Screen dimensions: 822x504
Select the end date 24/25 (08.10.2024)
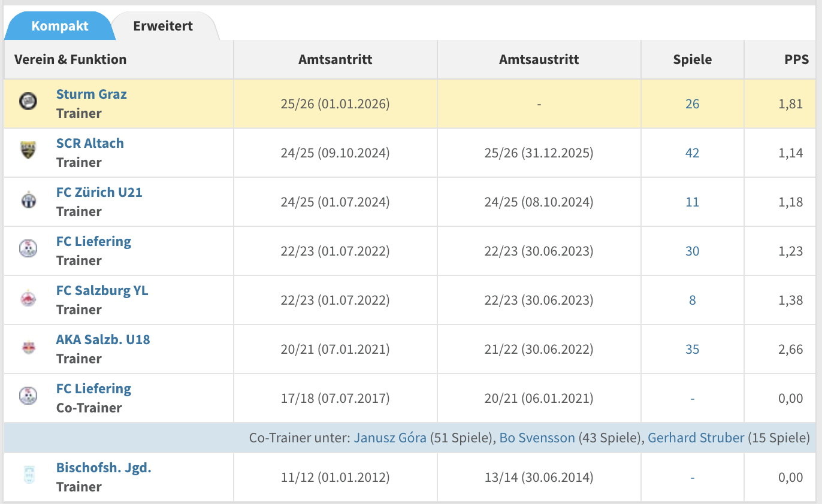coord(539,202)
